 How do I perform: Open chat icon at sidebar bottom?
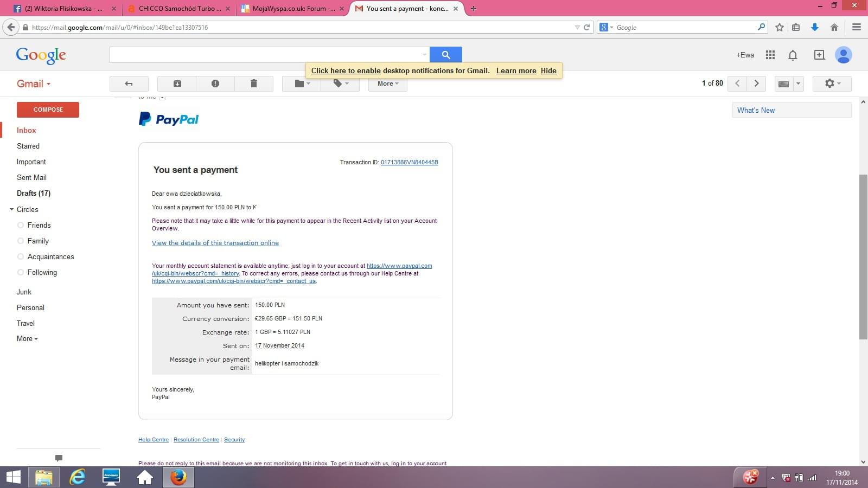59,458
